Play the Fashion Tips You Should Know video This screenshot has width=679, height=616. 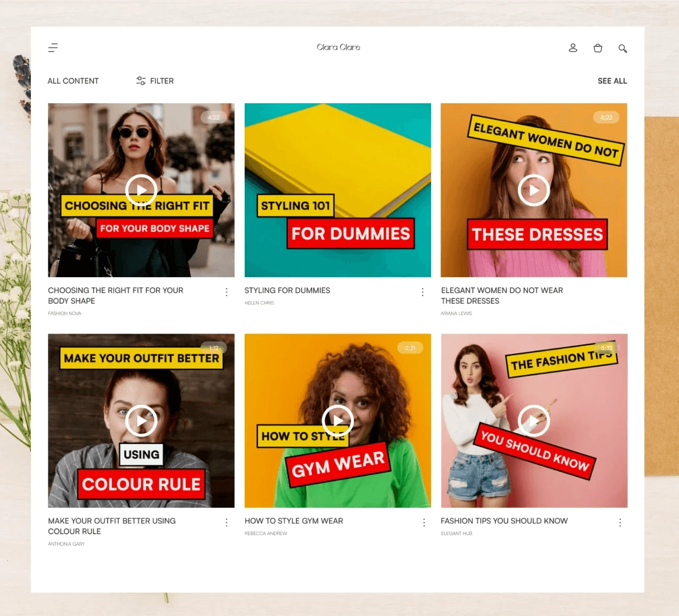tap(534, 421)
